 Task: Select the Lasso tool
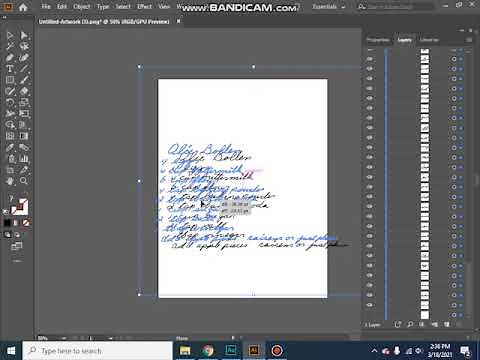pos(24,46)
